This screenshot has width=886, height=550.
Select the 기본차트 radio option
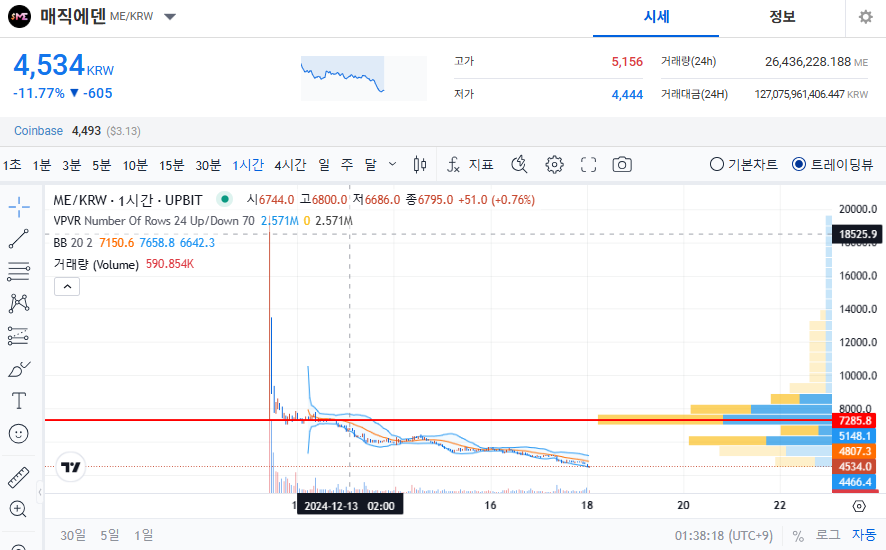[744, 164]
